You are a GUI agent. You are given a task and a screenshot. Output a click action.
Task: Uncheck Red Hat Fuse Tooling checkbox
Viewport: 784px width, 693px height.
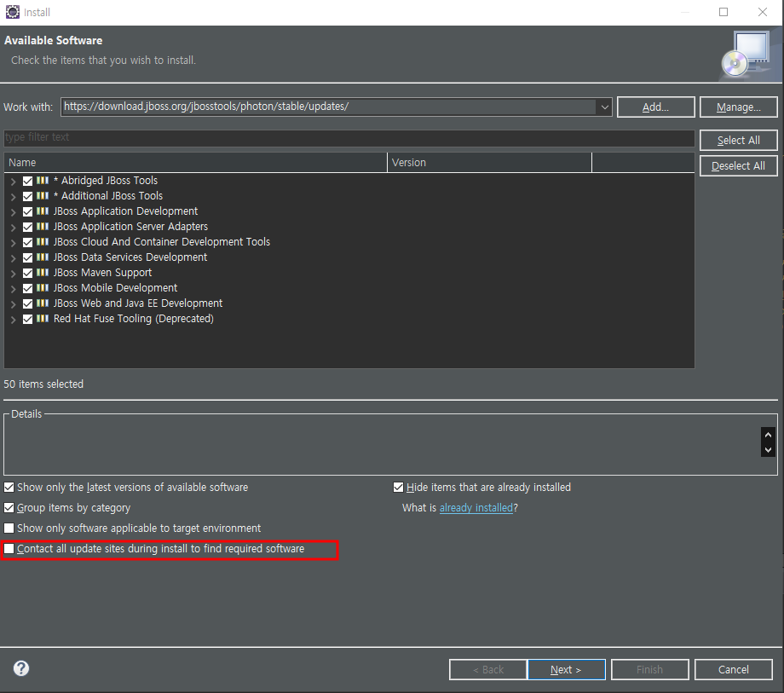pos(27,320)
